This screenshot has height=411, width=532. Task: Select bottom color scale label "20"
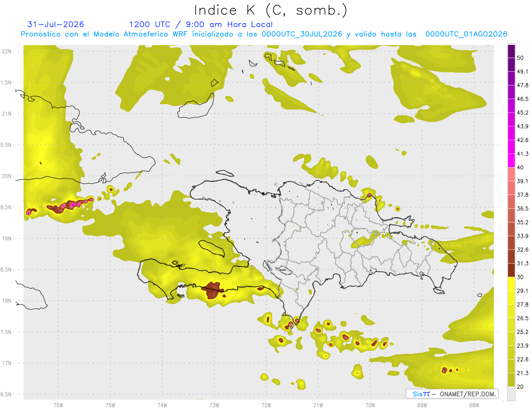click(520, 387)
